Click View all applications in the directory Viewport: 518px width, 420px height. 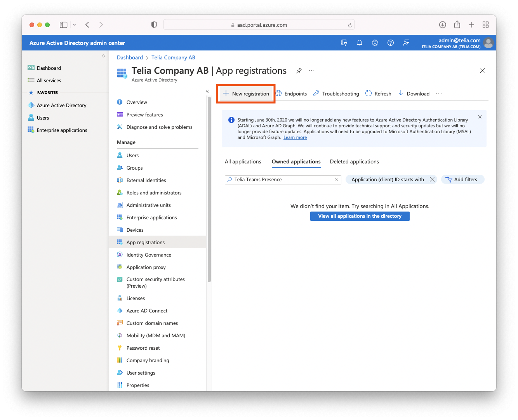[360, 216]
